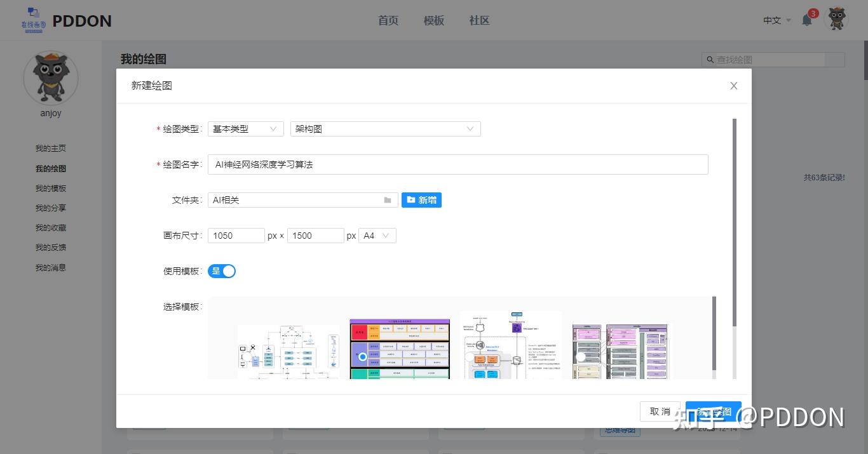Viewport: 868px width, 454px height.
Task: Open 我的收藏 in the sidebar
Action: point(50,227)
